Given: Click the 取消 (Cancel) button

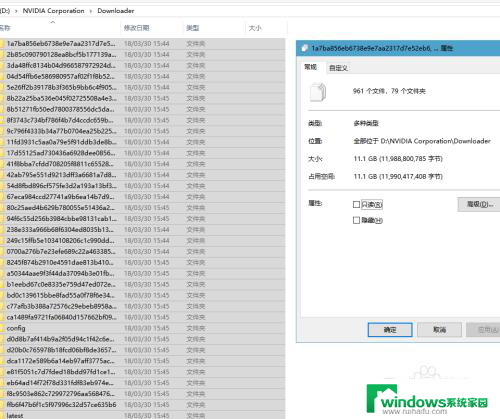Looking at the screenshot, I should pyautogui.click(x=439, y=330).
